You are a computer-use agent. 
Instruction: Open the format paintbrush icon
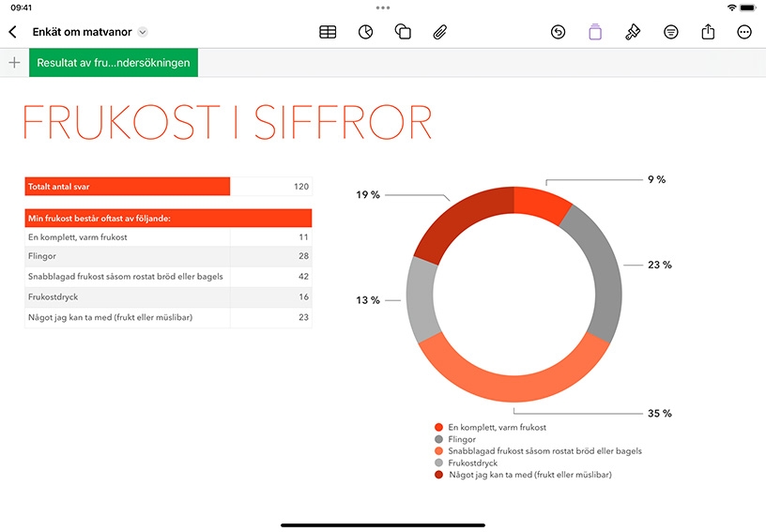(x=633, y=32)
